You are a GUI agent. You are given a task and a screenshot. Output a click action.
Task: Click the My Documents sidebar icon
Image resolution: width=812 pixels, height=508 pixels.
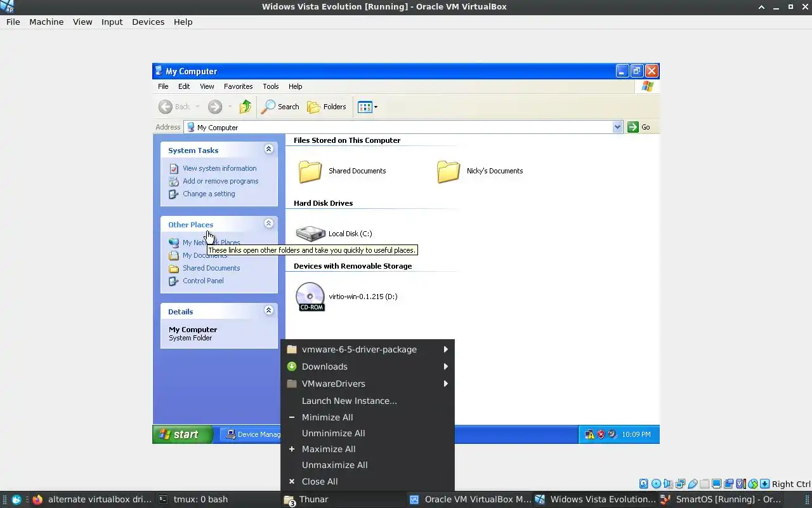tap(174, 255)
